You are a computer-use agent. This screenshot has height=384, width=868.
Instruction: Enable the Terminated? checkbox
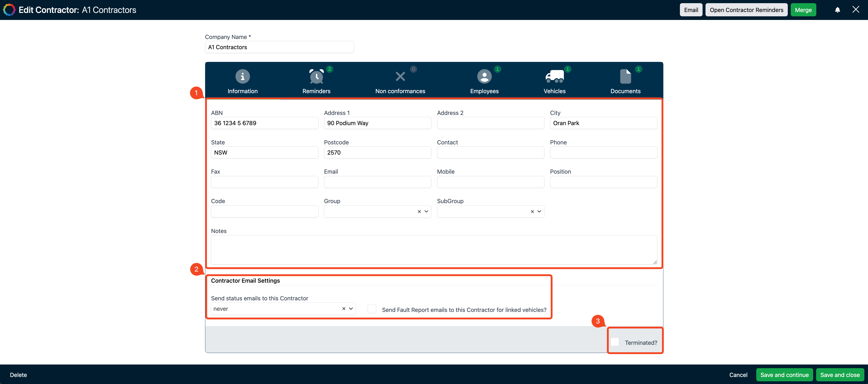615,342
